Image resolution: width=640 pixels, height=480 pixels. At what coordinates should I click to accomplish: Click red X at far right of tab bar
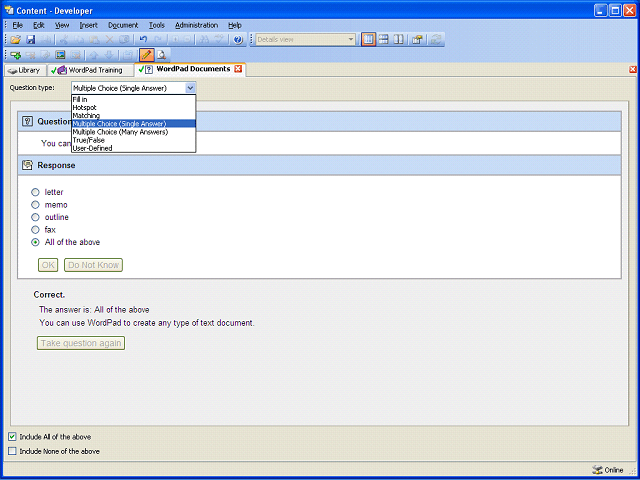pyautogui.click(x=633, y=70)
